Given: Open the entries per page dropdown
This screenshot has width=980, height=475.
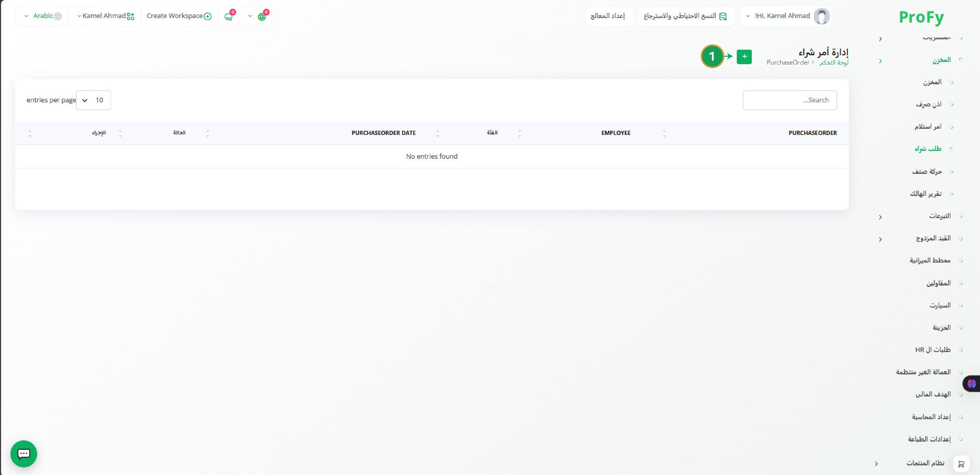Looking at the screenshot, I should pyautogui.click(x=93, y=100).
